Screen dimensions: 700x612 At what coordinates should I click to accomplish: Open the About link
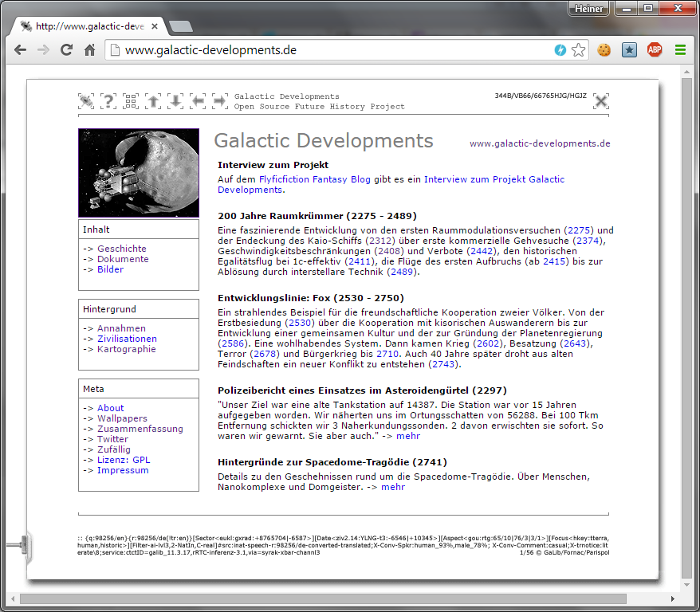[110, 408]
